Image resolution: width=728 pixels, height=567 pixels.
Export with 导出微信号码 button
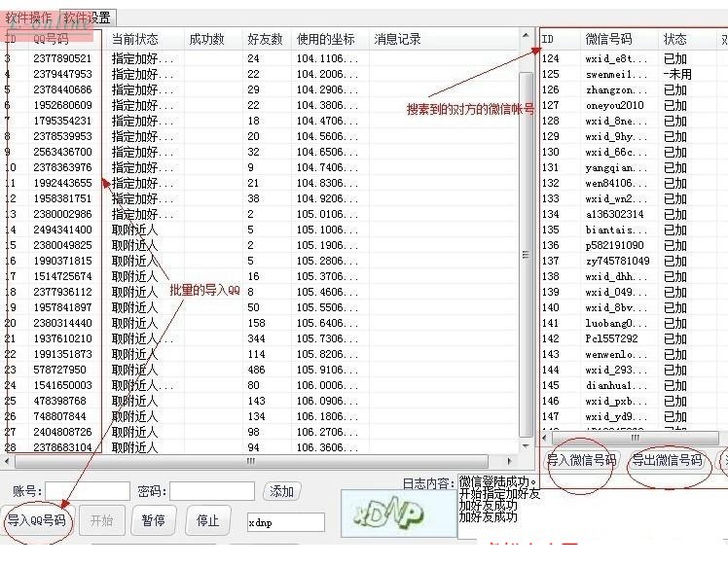coord(668,460)
